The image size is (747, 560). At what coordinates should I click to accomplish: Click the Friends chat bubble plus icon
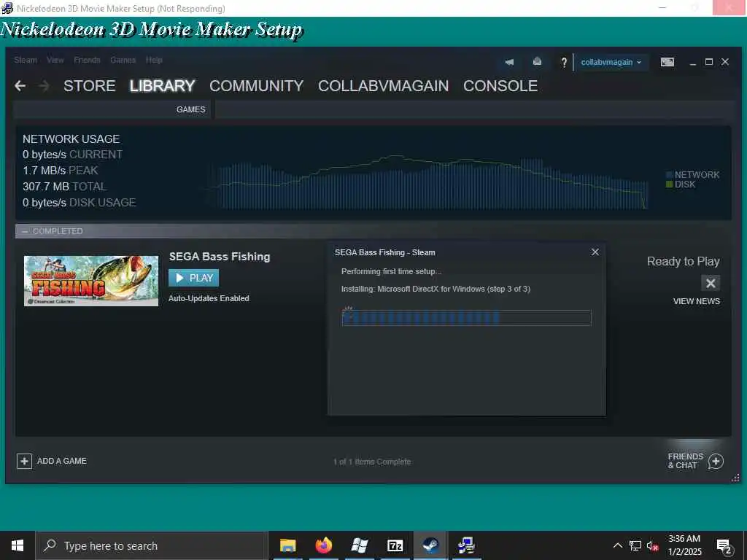click(716, 461)
